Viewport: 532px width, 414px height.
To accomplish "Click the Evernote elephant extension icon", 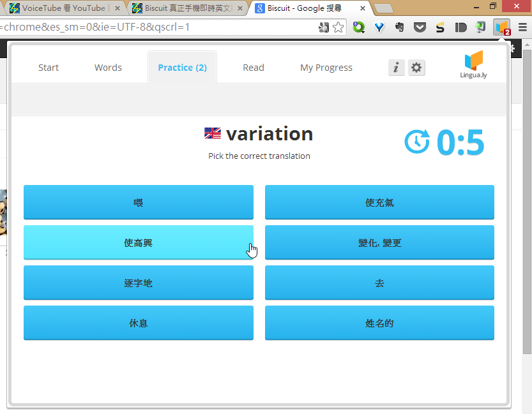I will pos(399,27).
